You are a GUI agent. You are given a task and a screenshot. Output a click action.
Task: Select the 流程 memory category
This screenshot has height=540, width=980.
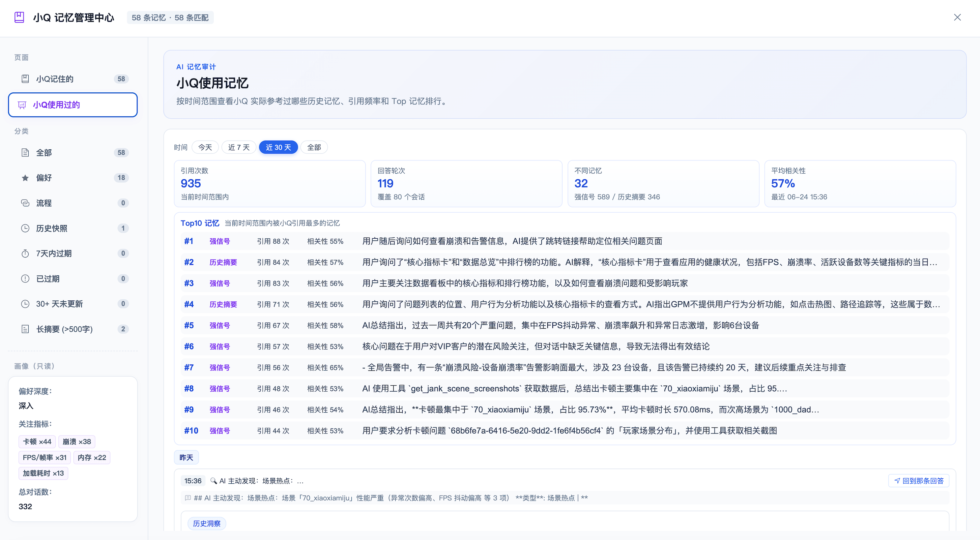[73, 203]
